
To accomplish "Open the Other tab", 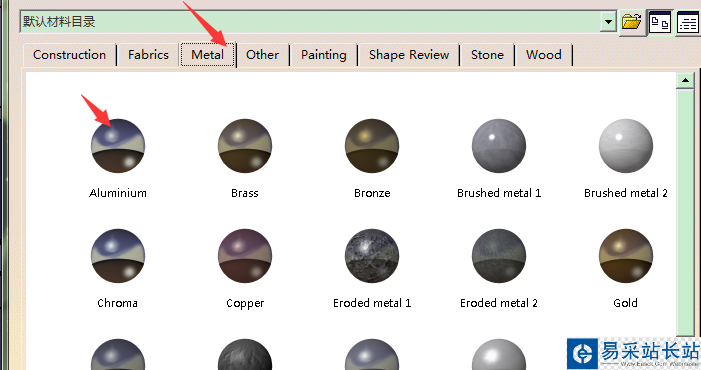I will (262, 55).
